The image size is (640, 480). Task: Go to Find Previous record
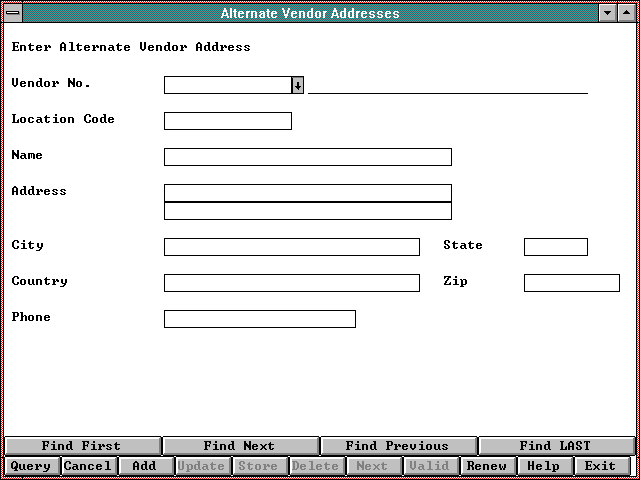pos(397,446)
